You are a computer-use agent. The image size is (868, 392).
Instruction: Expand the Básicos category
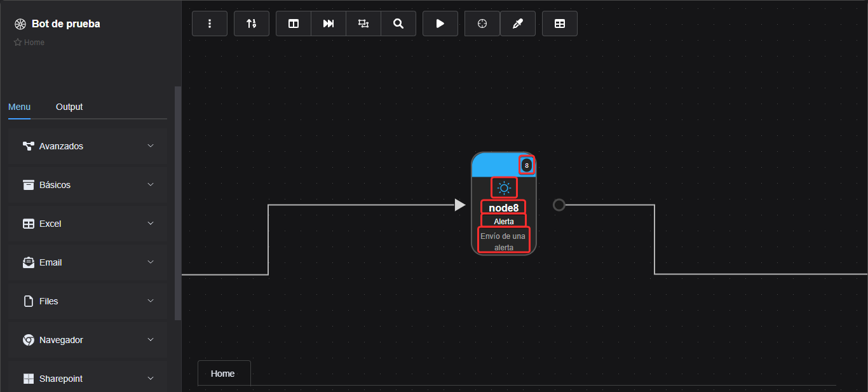coord(88,185)
